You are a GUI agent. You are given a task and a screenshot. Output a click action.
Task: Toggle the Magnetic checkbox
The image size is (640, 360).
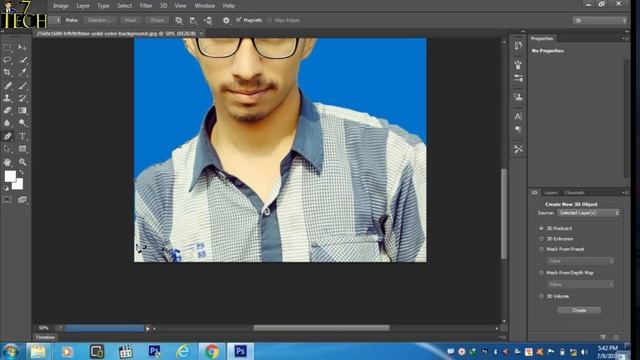point(239,20)
